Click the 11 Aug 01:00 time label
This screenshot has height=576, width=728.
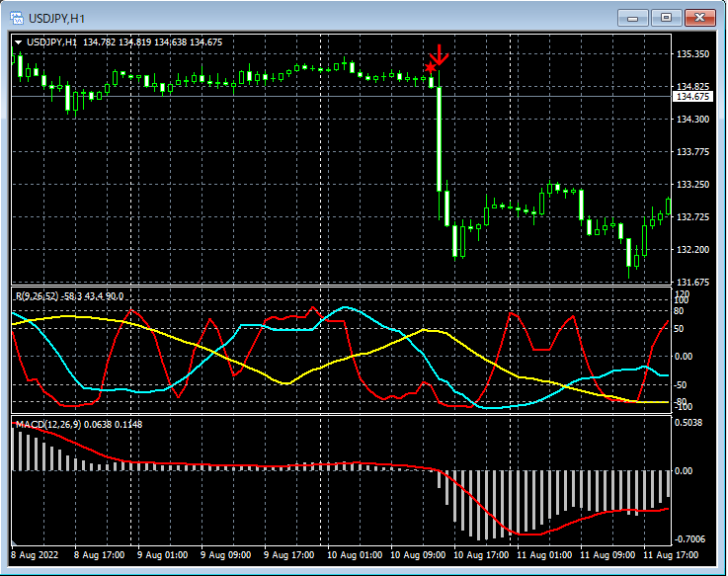544,555
